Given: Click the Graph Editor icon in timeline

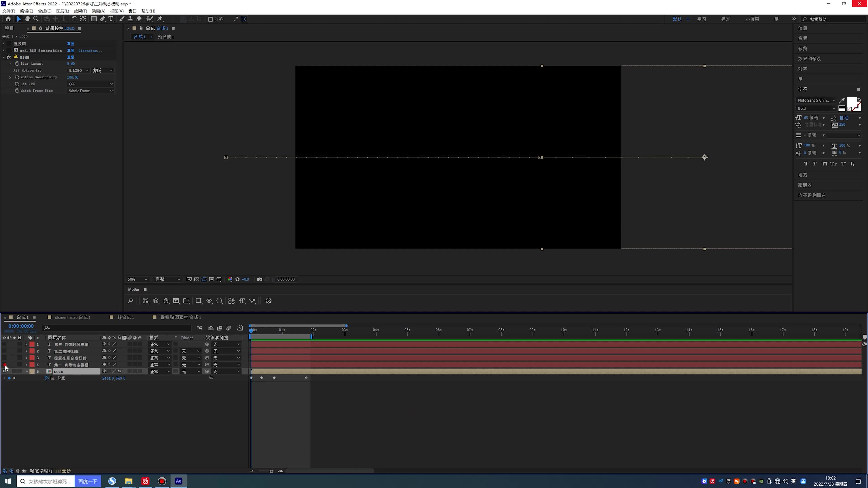Looking at the screenshot, I should pyautogui.click(x=240, y=328).
